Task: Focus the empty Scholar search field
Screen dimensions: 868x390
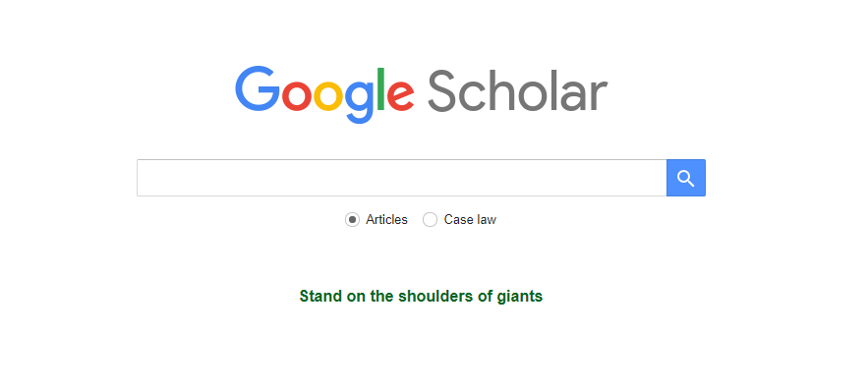Action: 401,178
